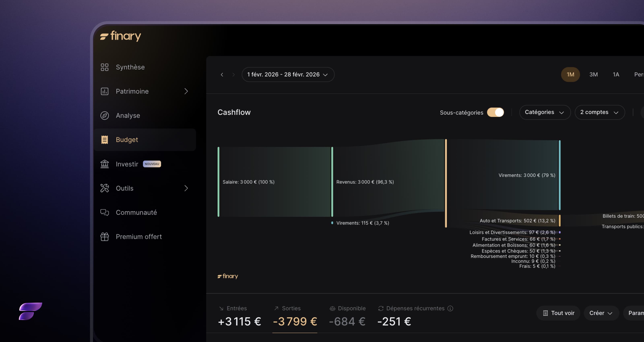Toggle the Sous-catégories switch
The image size is (644, 342).
pos(495,112)
